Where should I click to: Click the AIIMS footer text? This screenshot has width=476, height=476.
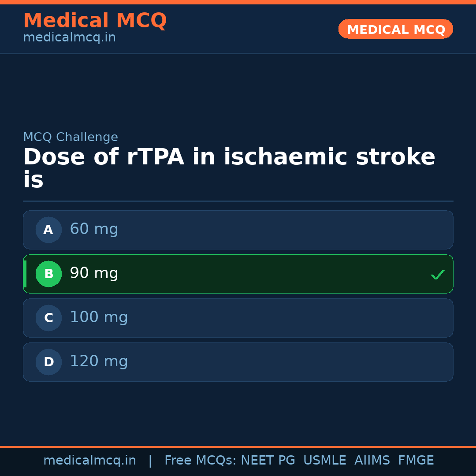click(372, 461)
